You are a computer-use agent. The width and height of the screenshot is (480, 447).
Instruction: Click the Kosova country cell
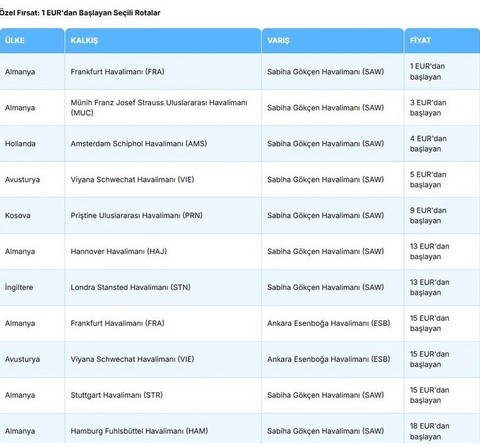coord(32,216)
